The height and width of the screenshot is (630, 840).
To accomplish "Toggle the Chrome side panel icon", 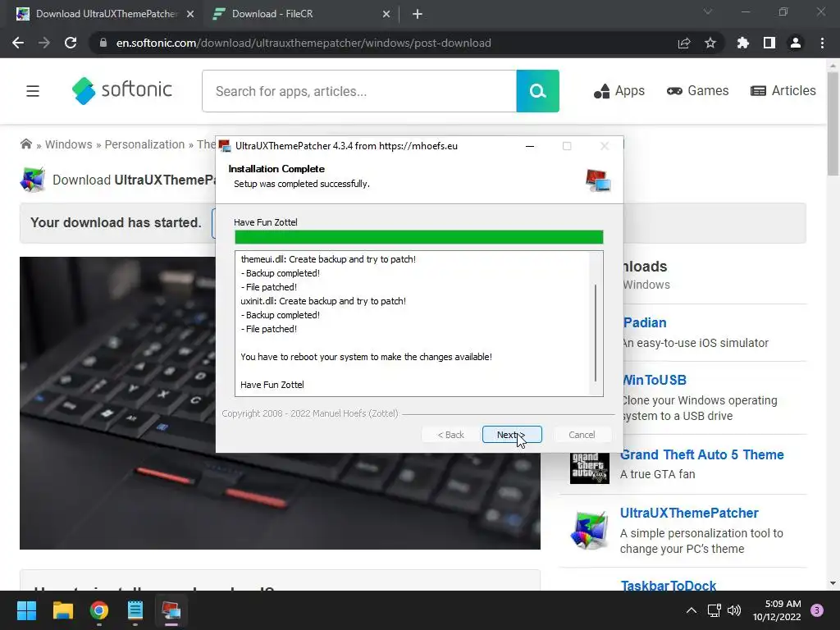I will [x=769, y=43].
